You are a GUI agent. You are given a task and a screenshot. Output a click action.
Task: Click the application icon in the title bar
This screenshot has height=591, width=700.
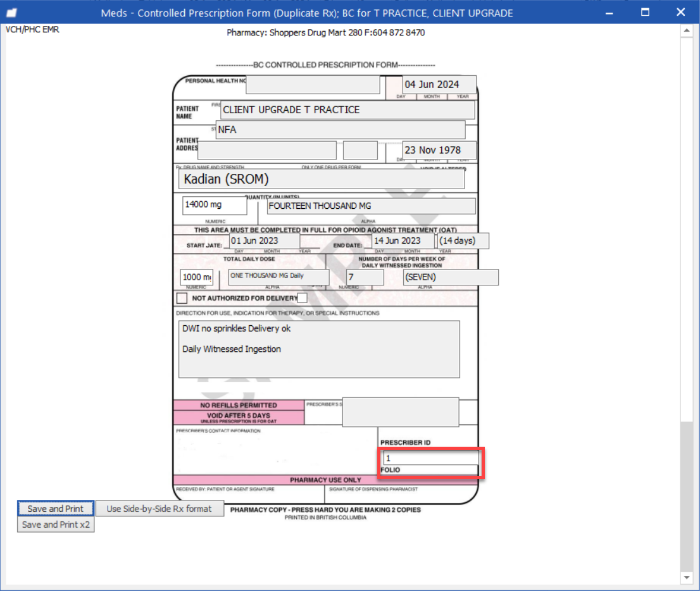point(11,11)
